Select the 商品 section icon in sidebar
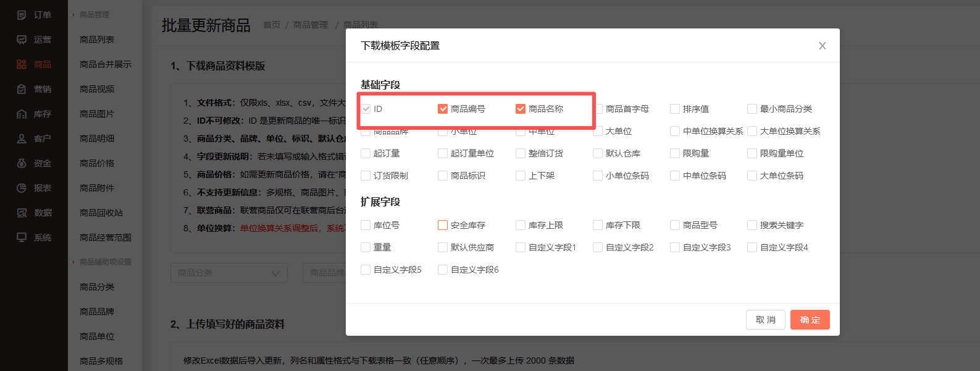The image size is (980, 371). point(22,64)
